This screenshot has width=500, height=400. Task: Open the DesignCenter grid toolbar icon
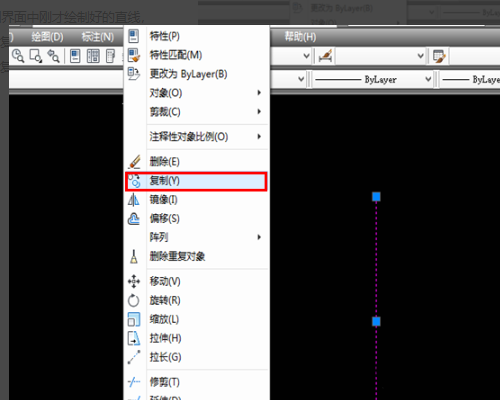tap(93, 56)
